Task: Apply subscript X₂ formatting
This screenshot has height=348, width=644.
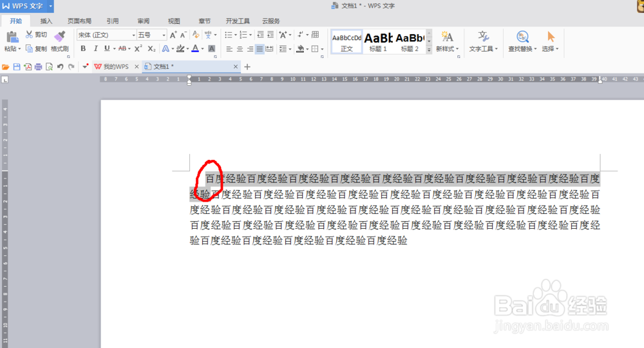Action: (151, 48)
